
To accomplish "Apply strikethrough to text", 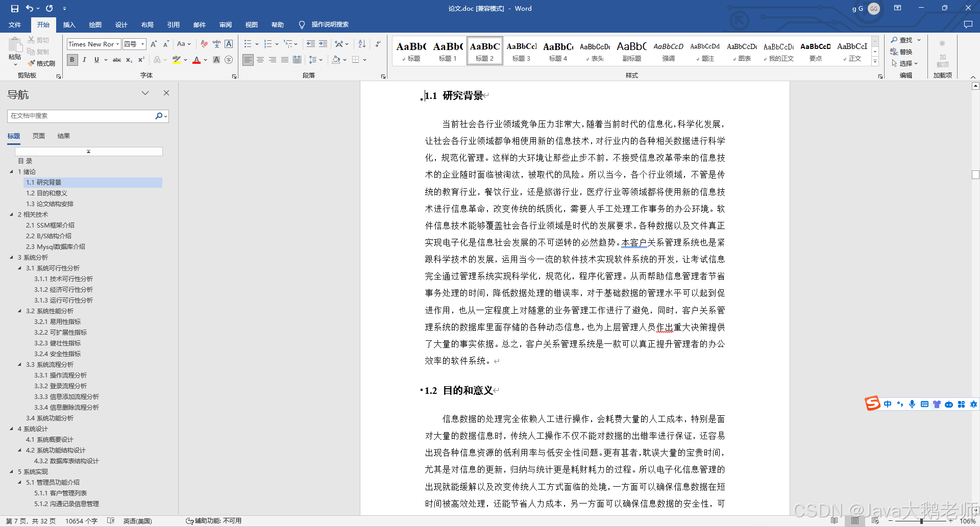I will point(117,60).
